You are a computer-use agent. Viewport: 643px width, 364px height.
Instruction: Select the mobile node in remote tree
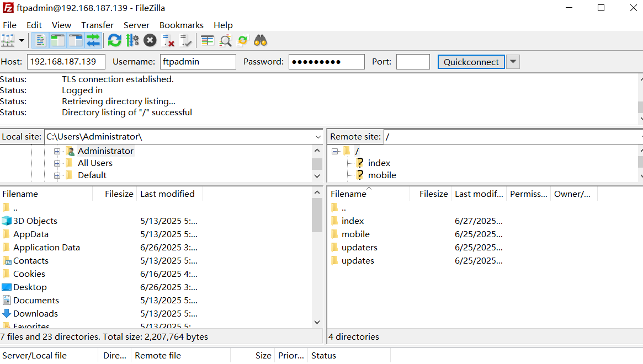point(382,175)
